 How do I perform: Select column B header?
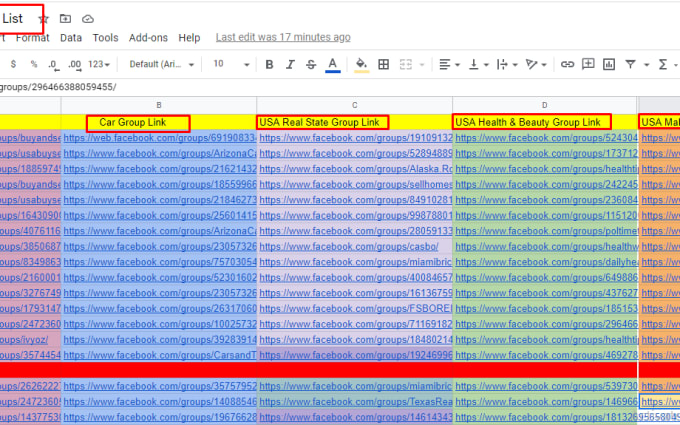159,105
